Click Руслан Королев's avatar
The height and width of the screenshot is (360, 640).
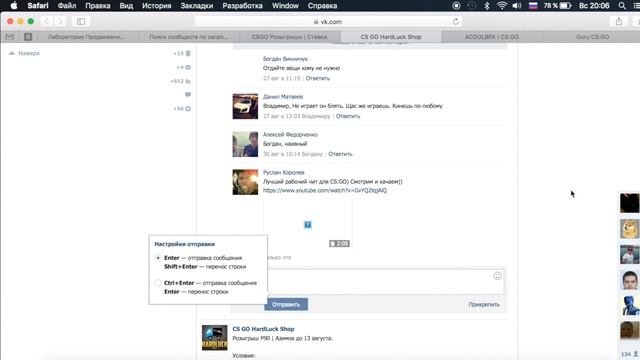click(245, 182)
